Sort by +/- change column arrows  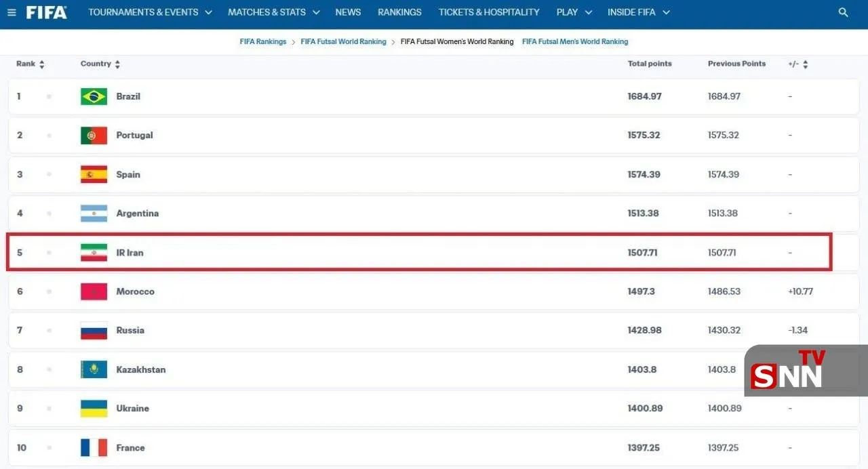(x=805, y=64)
